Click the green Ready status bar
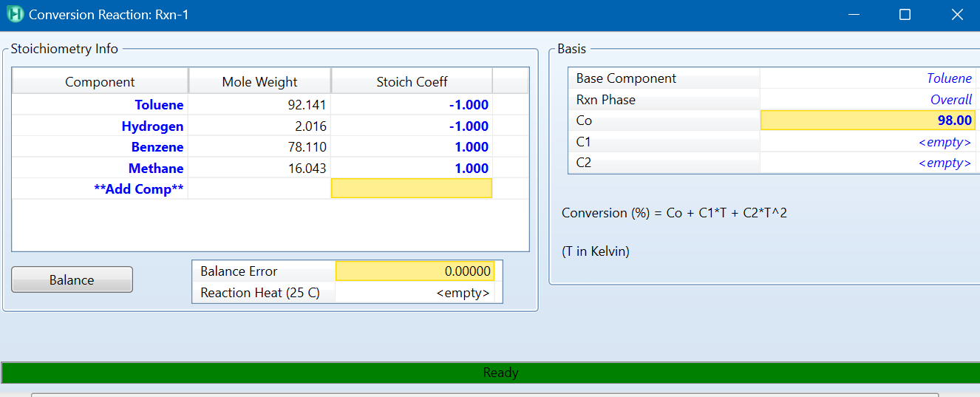 (490, 373)
